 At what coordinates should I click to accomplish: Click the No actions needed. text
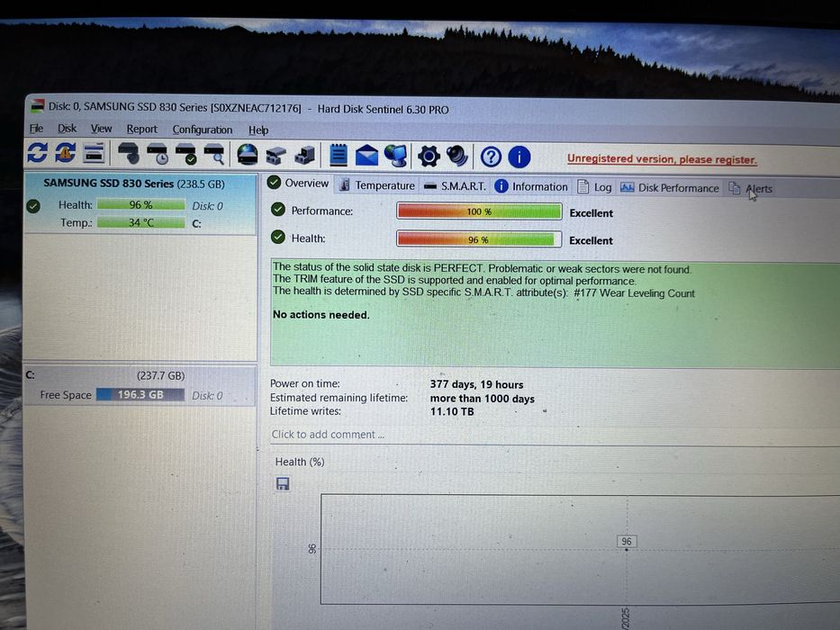[x=321, y=315]
